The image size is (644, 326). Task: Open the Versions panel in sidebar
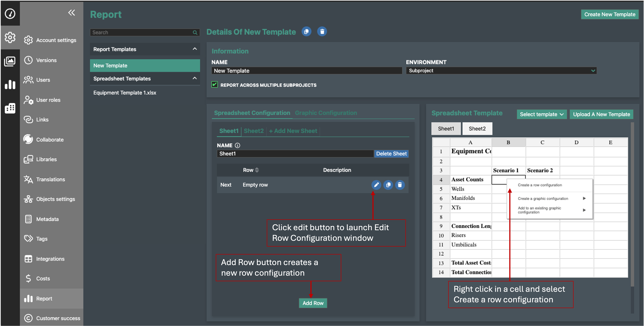point(47,60)
